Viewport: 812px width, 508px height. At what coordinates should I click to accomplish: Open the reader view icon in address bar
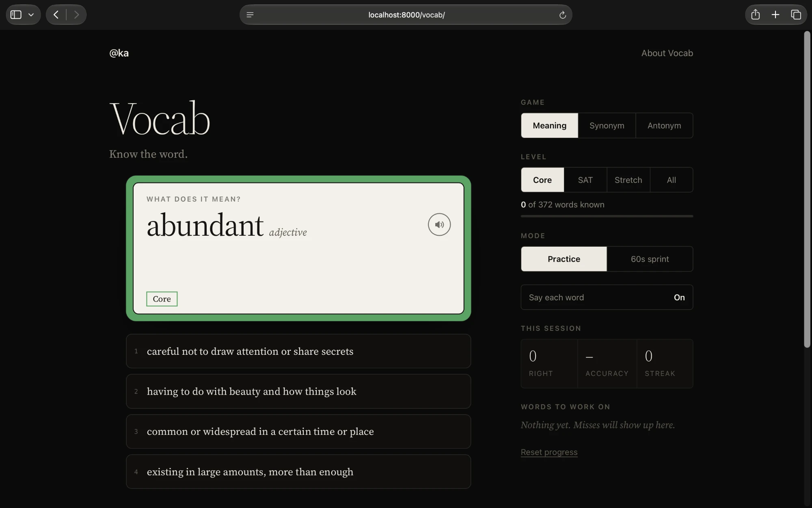250,15
